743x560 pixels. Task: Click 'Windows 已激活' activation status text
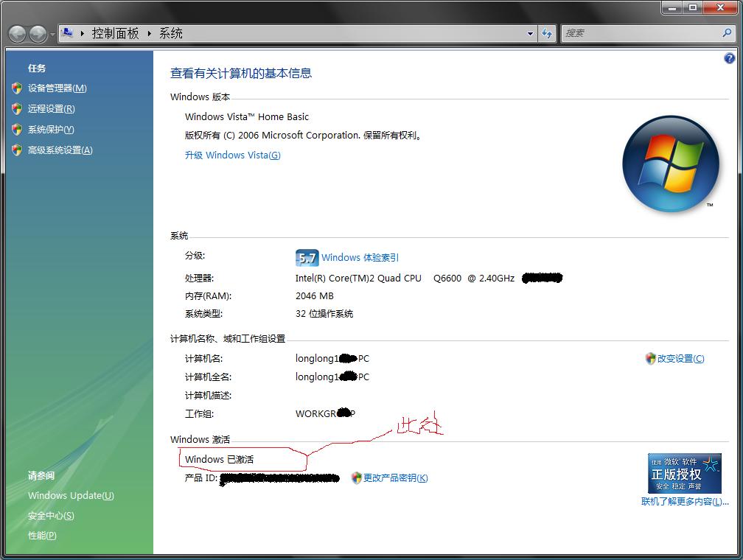point(219,459)
